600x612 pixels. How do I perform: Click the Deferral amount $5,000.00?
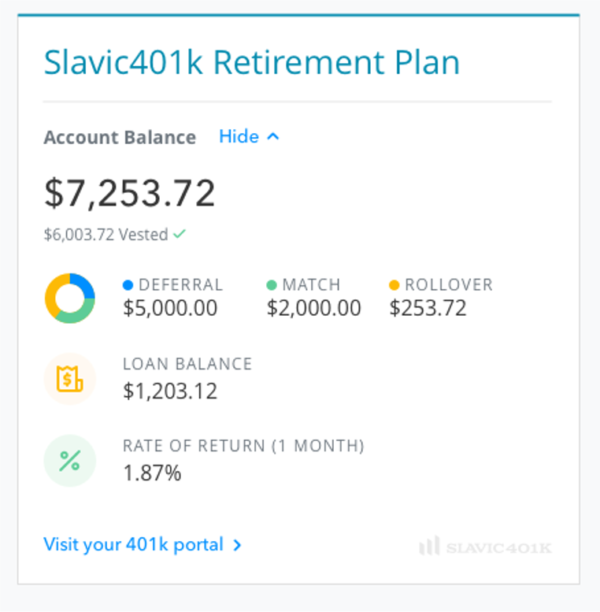click(170, 308)
